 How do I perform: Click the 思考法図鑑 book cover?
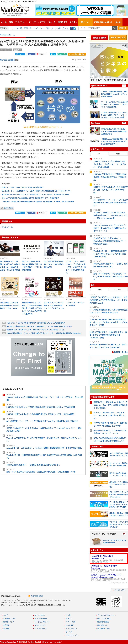[10, 287]
